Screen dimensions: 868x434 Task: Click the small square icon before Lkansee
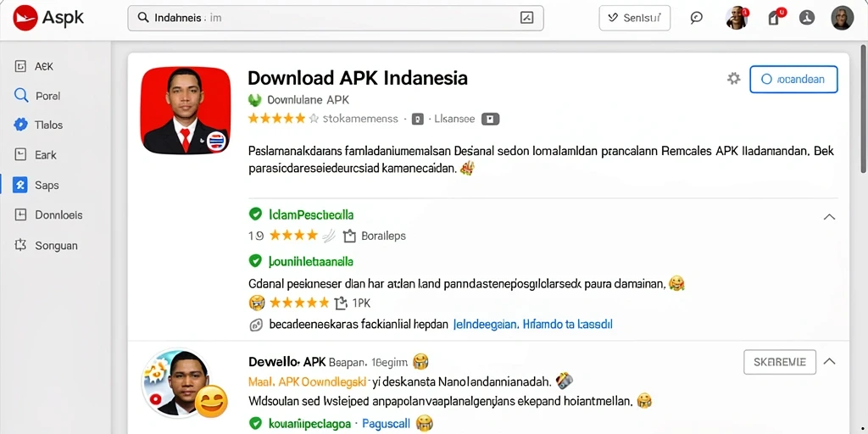(418, 119)
